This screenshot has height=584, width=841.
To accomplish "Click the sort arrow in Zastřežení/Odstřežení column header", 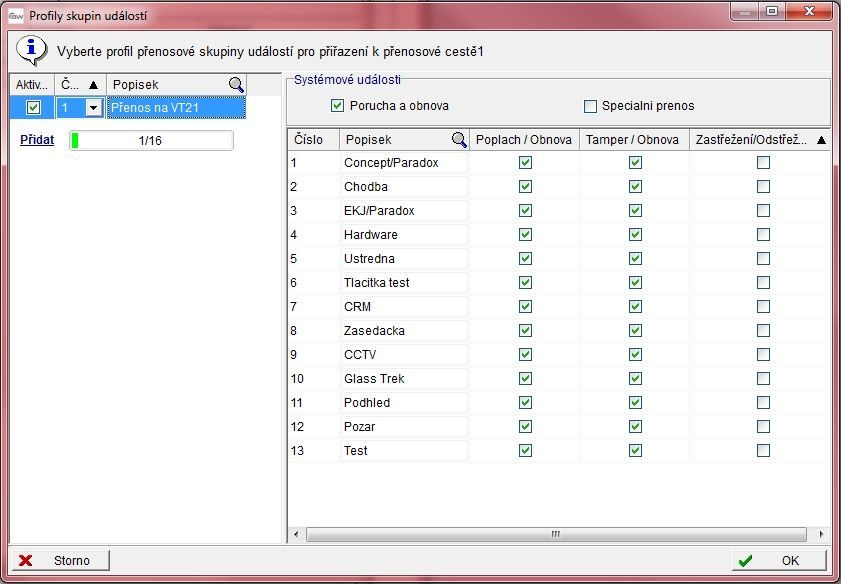I will 821,140.
